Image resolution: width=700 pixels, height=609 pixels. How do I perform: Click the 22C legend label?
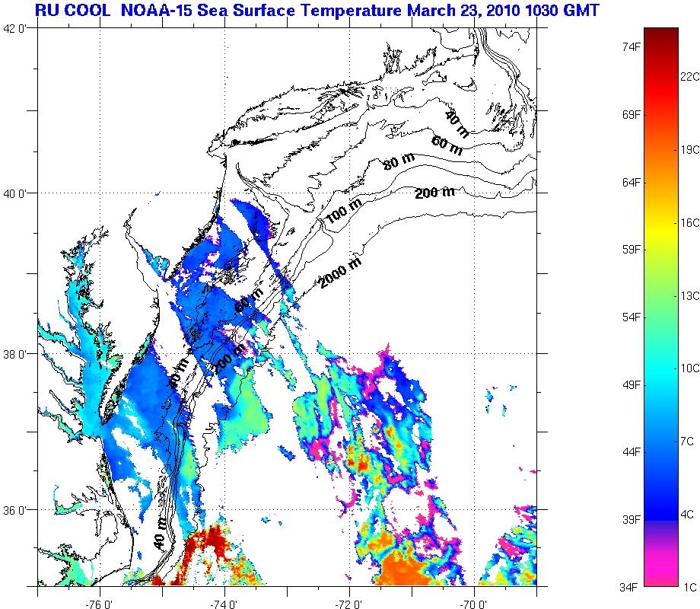point(690,77)
